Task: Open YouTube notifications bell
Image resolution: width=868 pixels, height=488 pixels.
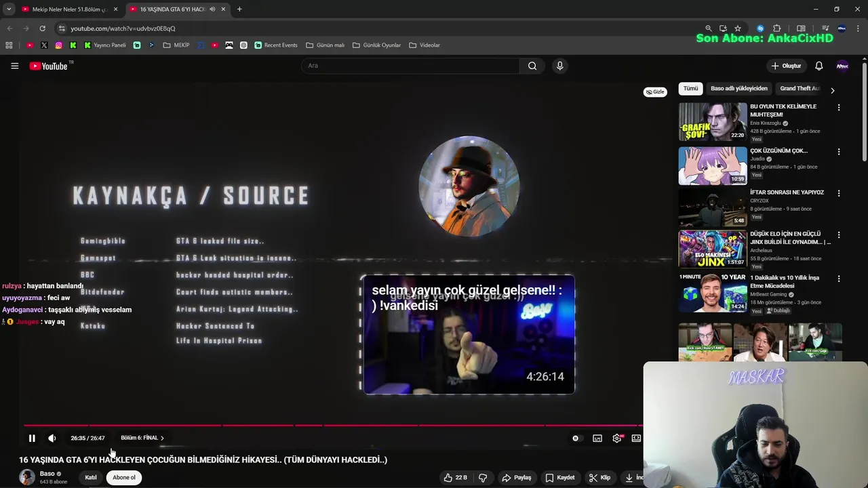Action: click(819, 66)
